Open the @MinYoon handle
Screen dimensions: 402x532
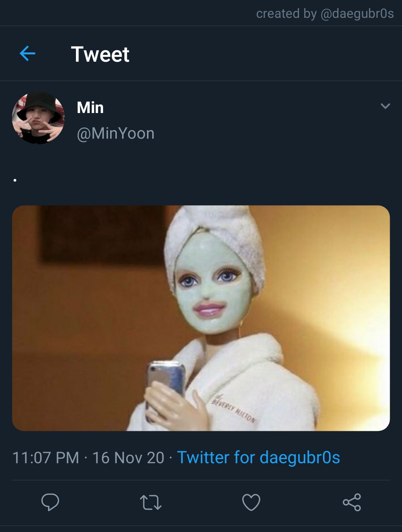click(x=115, y=133)
